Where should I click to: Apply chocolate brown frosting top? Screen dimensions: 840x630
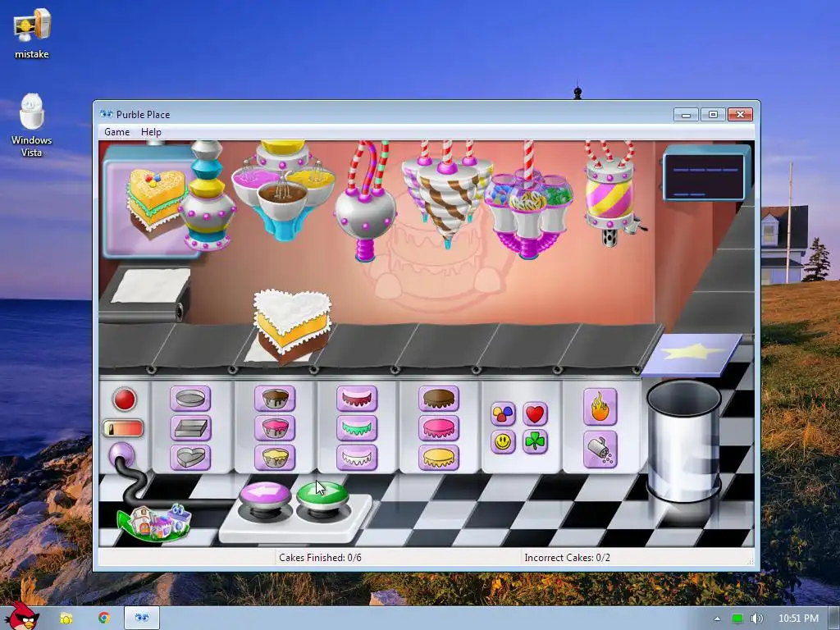439,399
